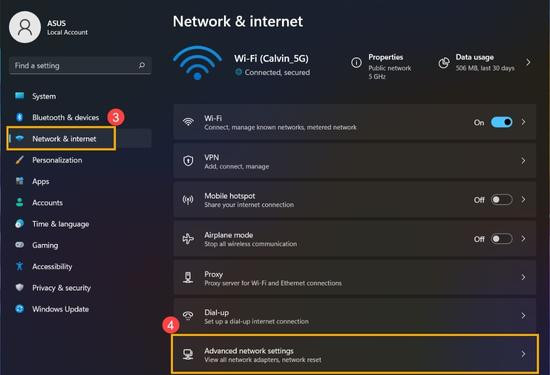This screenshot has width=550, height=375.
Task: Expand the Data usage chevron
Action: tap(528, 62)
